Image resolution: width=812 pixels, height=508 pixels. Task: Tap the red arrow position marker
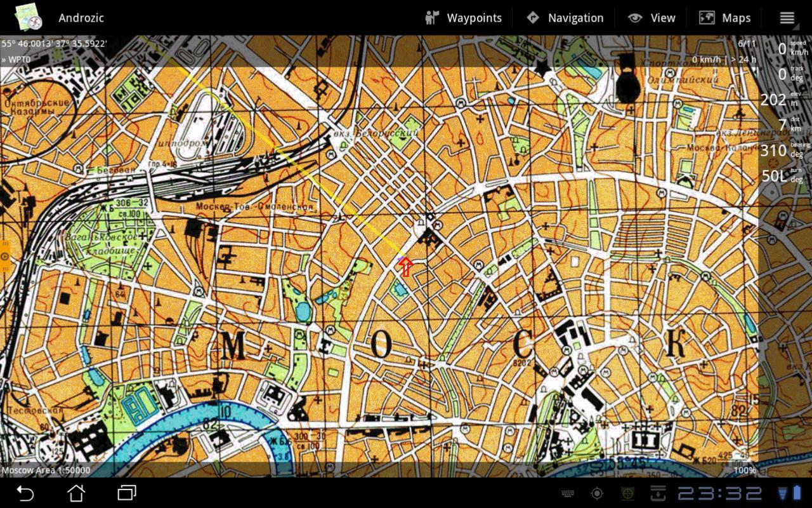click(406, 267)
